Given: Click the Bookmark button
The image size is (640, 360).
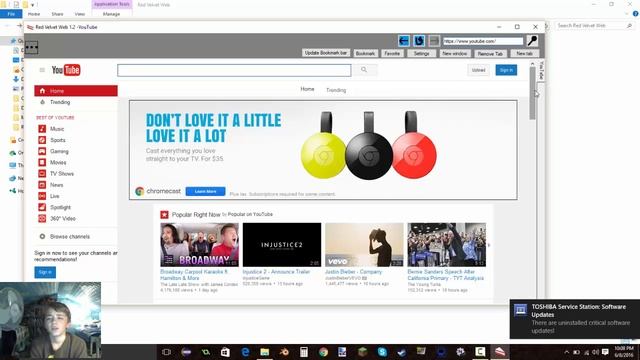Looking at the screenshot, I should [x=365, y=53].
